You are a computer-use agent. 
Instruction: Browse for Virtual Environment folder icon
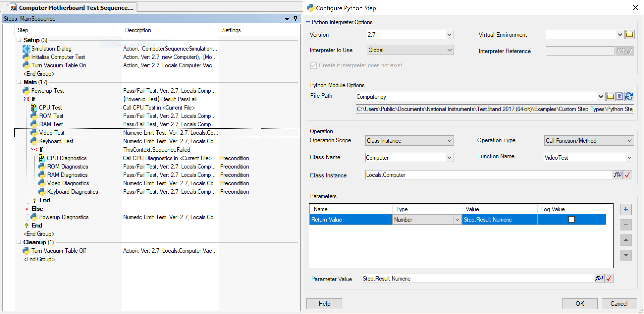pos(629,34)
